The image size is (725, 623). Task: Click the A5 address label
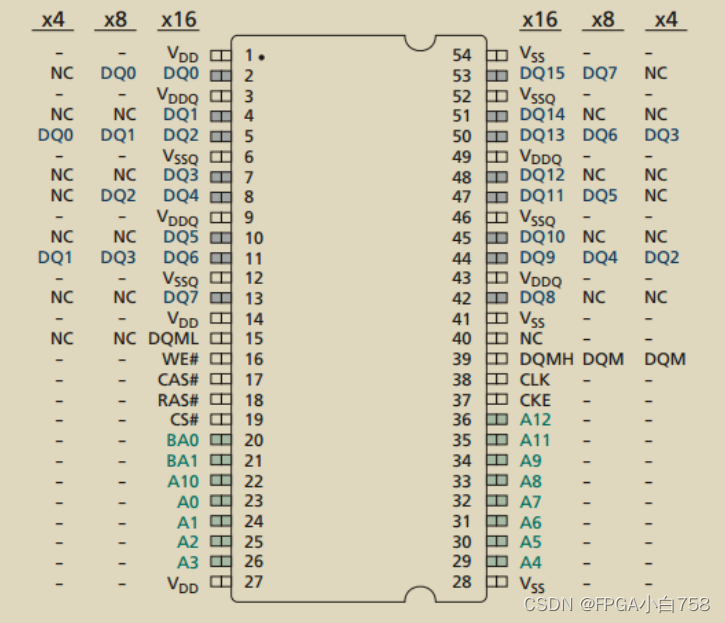[x=531, y=542]
